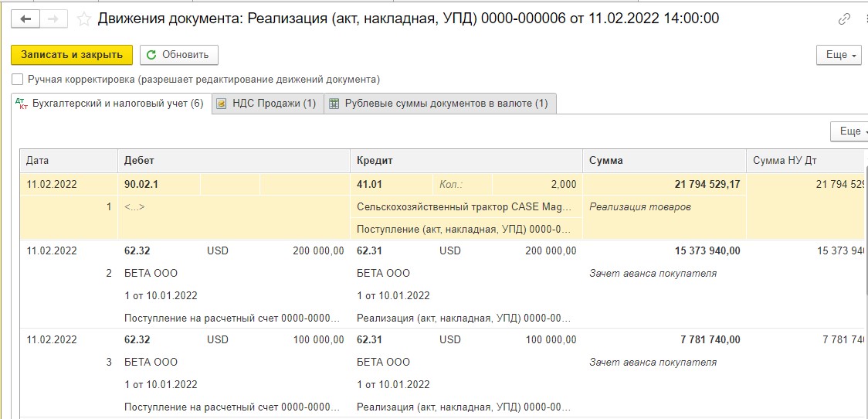Copy link using chain icon
The width and height of the screenshot is (868, 419).
[844, 19]
